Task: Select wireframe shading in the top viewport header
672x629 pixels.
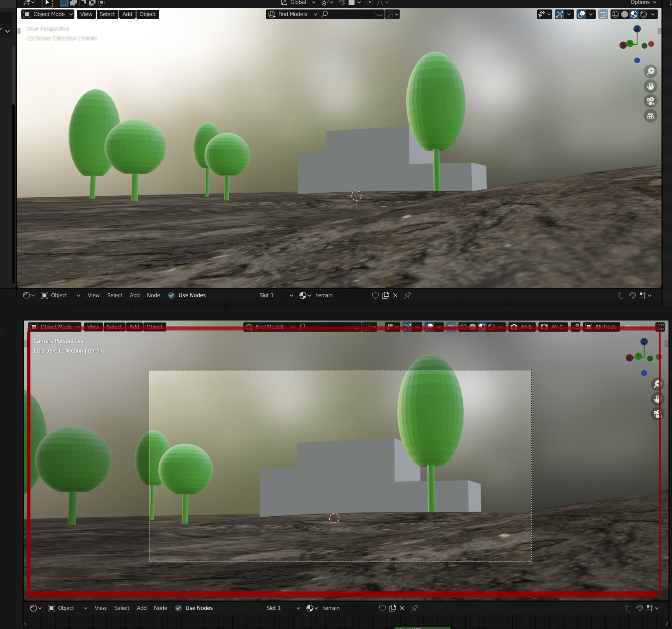Action: (615, 14)
